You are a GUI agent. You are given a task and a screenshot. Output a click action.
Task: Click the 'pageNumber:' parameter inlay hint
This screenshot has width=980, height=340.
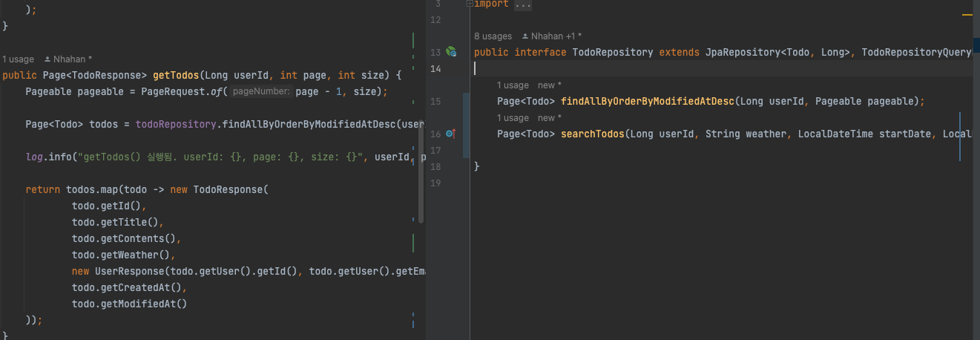coord(261,91)
